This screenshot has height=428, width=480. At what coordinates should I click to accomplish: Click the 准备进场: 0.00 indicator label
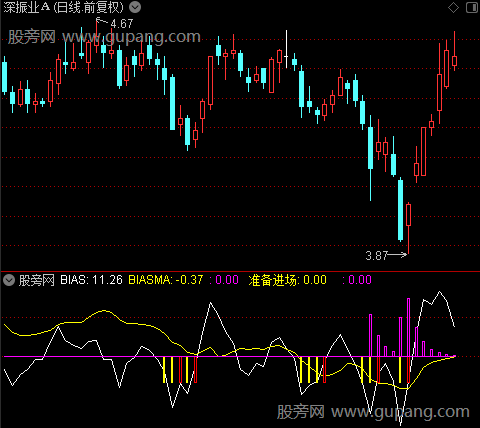click(x=287, y=280)
